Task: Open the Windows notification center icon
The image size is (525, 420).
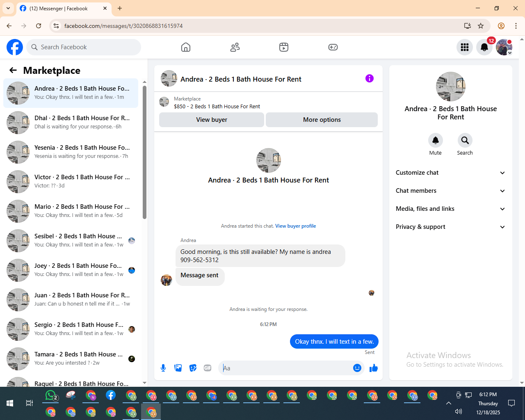Action: point(511,403)
